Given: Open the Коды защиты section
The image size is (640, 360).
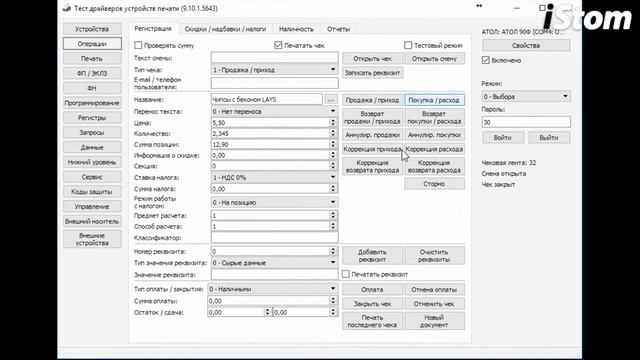Looking at the screenshot, I should (92, 191).
